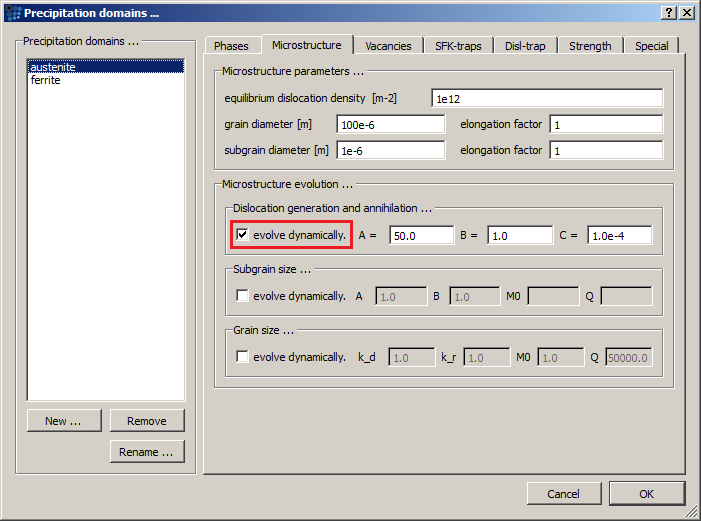
Task: Open the Vacancies tab
Action: (388, 46)
